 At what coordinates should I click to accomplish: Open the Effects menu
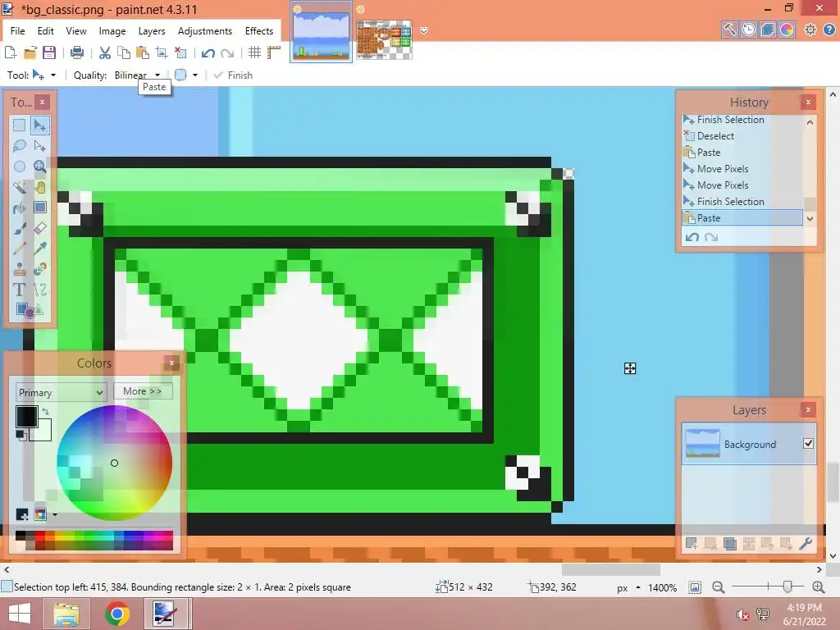coord(259,31)
